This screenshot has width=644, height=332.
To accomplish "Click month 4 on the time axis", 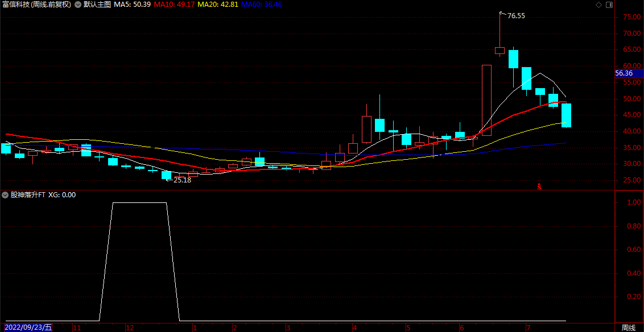I will pyautogui.click(x=354, y=328).
